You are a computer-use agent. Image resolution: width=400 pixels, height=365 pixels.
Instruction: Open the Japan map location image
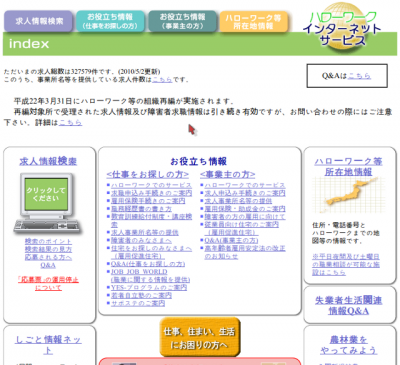348,196
